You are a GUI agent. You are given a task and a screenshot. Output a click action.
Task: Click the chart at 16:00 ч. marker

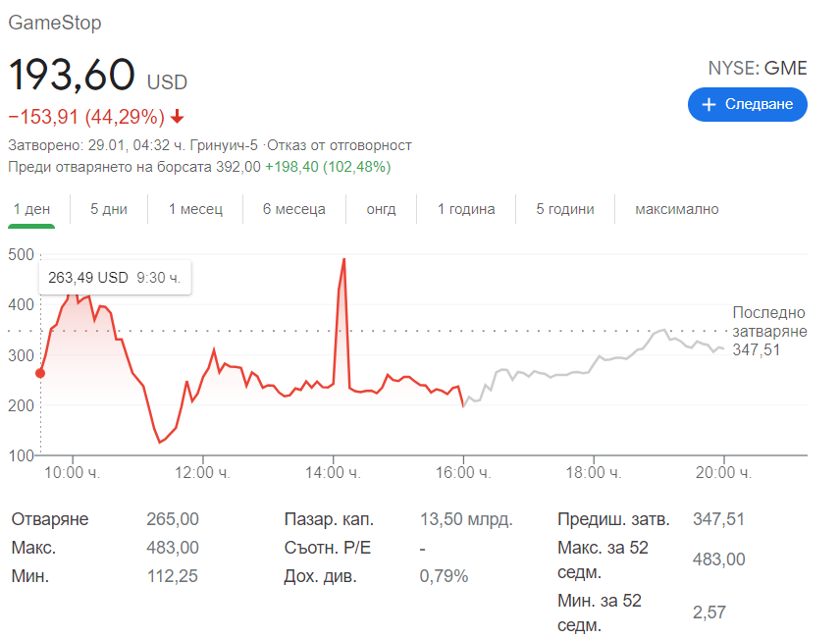tap(463, 405)
